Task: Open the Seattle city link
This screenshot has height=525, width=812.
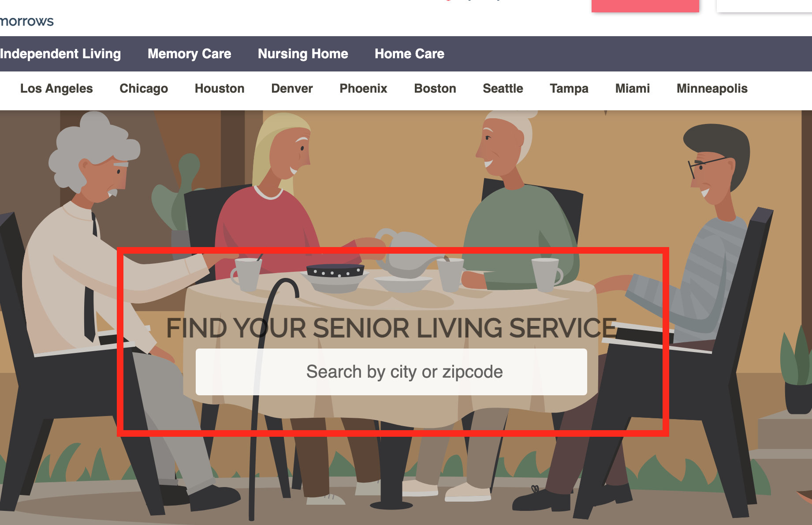Action: 503,89
